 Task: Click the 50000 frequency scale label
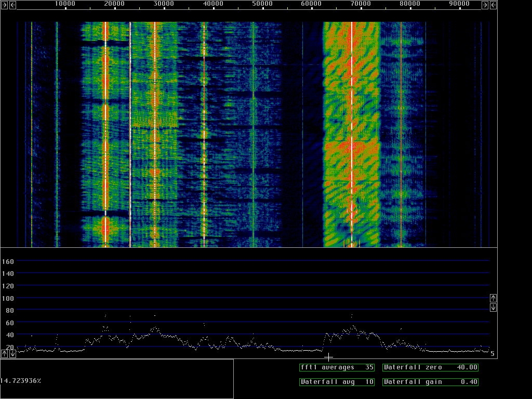[x=262, y=4]
